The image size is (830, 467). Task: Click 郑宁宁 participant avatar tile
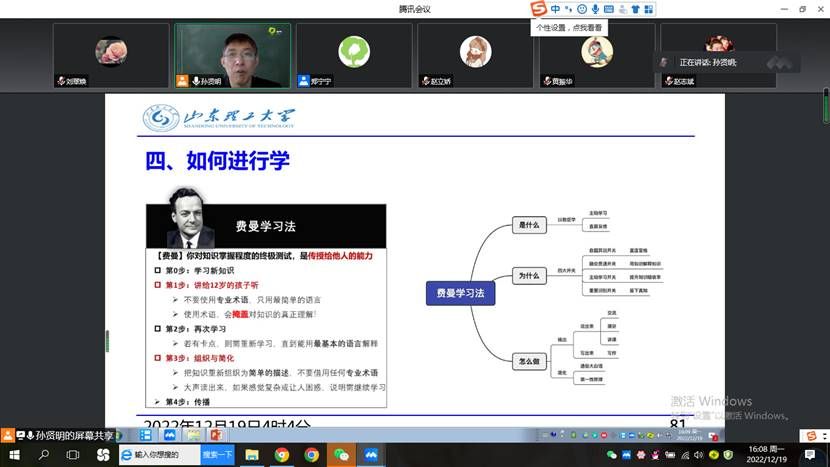tap(353, 55)
